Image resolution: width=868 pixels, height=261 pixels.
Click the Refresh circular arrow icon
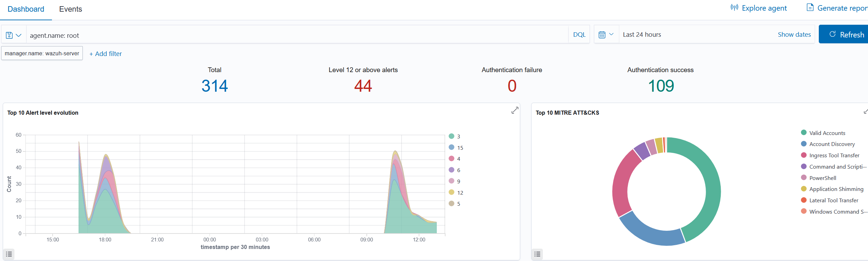tap(832, 34)
